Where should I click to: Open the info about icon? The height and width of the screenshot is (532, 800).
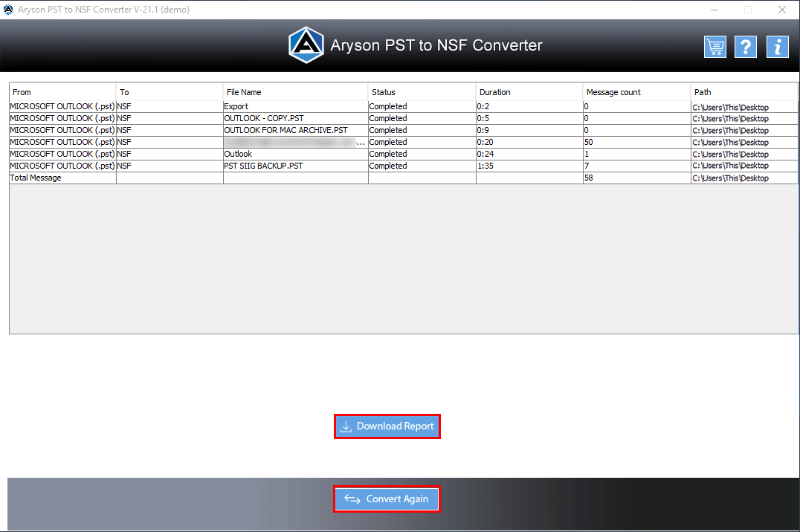tap(778, 47)
